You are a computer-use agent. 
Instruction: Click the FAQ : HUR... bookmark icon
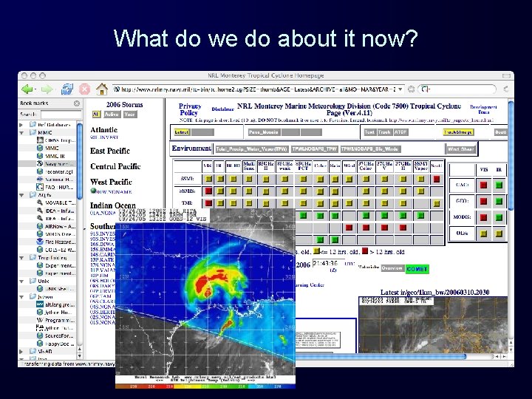click(x=40, y=187)
